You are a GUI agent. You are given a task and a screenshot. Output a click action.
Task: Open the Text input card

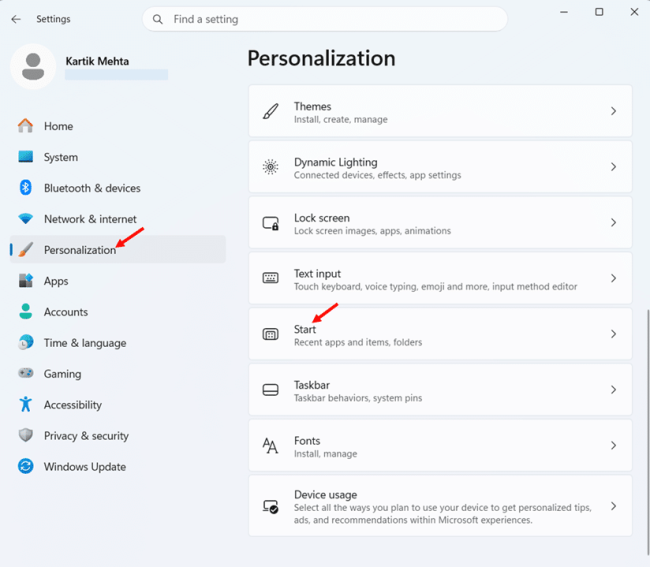440,278
